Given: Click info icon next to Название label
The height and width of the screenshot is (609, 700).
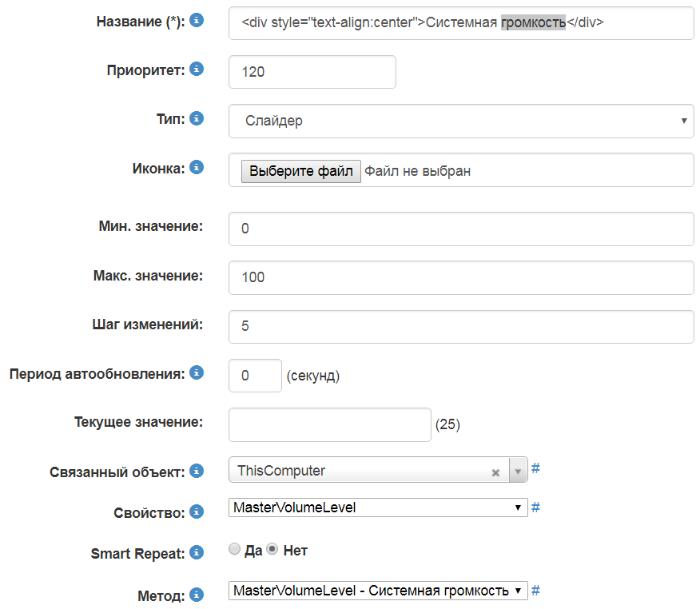Looking at the screenshot, I should (197, 20).
